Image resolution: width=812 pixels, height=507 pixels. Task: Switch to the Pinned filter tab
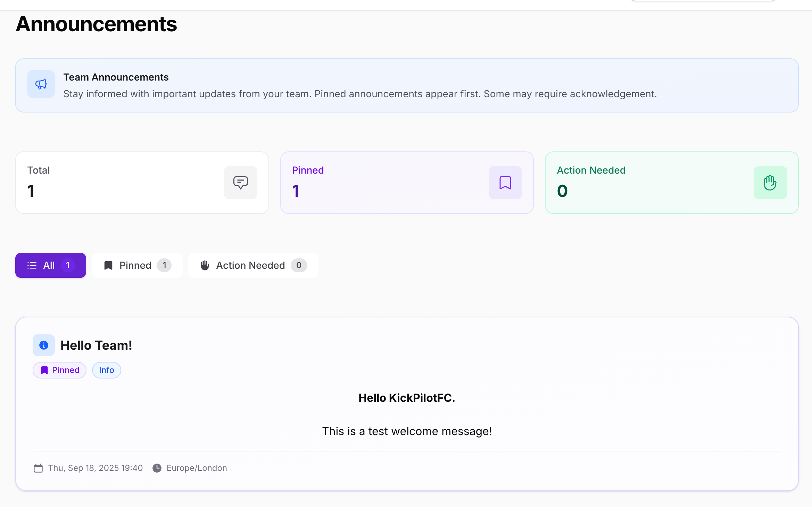pos(137,265)
